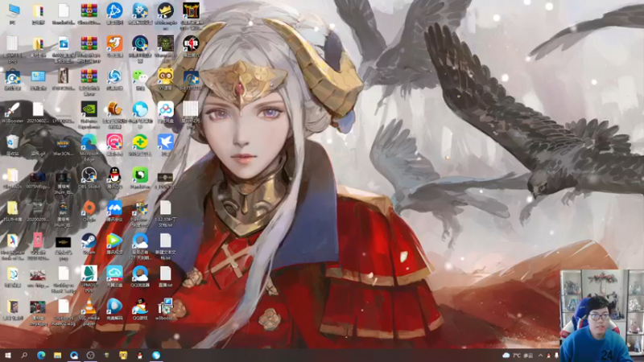644x362 pixels.
Task: Launch the Tencent blue triangle shortcut
Action: pos(114,11)
